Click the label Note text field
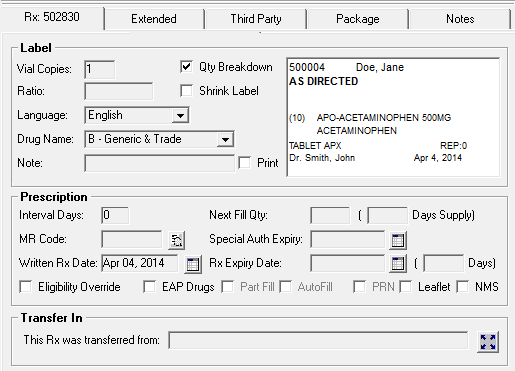 160,163
